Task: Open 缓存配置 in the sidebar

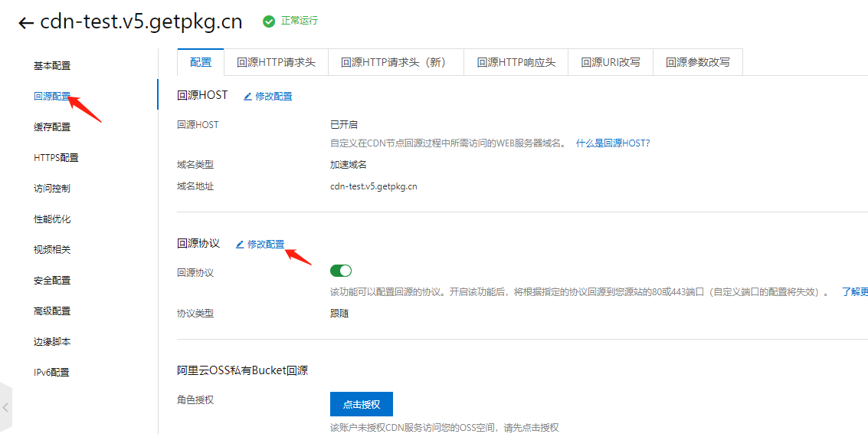Action: pos(52,127)
